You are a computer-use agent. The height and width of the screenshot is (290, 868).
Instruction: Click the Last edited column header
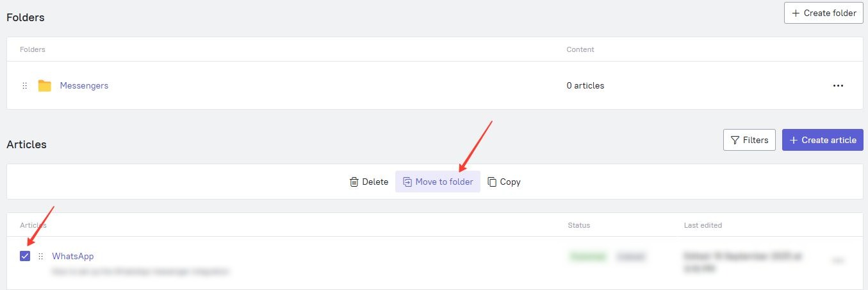pos(703,226)
